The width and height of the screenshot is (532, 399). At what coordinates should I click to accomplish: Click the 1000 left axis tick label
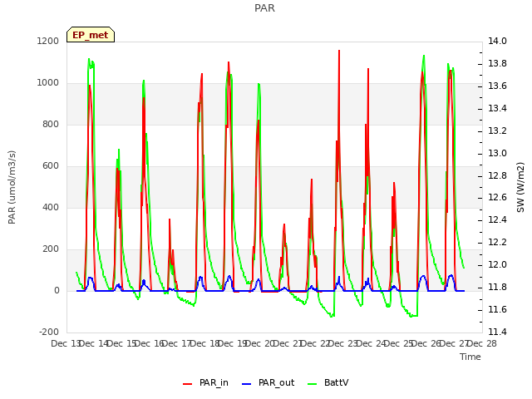pos(48,83)
